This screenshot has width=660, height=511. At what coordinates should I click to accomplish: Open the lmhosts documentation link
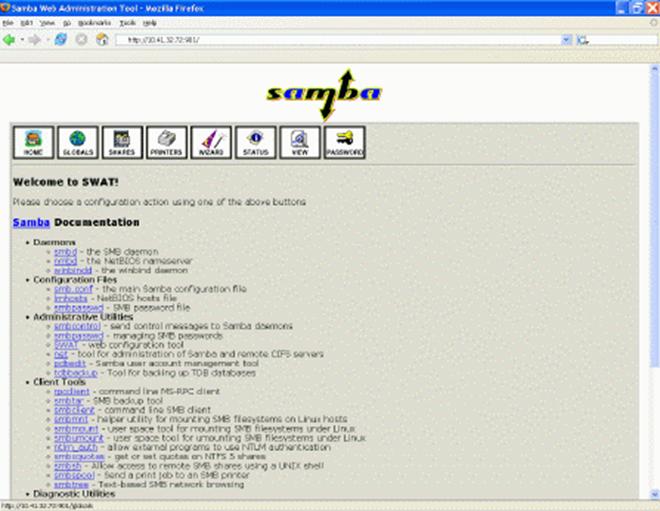(x=71, y=298)
